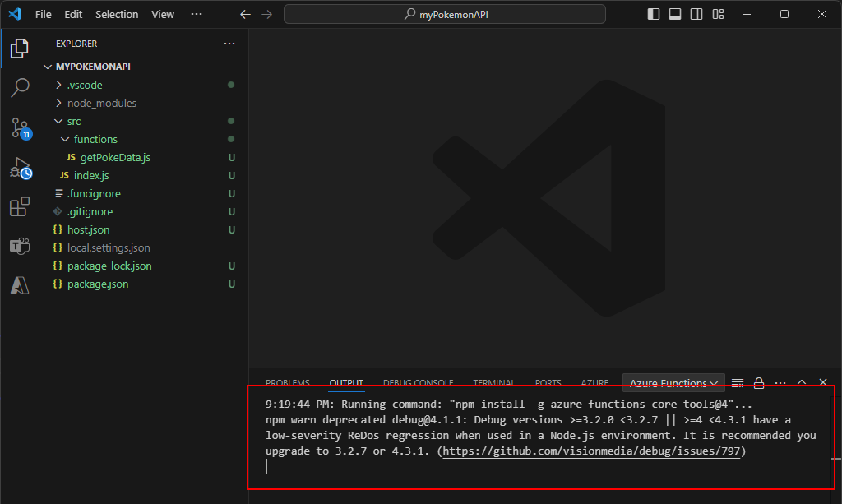Open the File menu

coord(44,15)
